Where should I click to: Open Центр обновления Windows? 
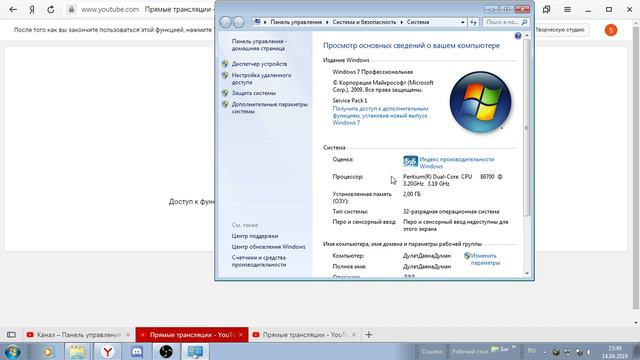(268, 247)
